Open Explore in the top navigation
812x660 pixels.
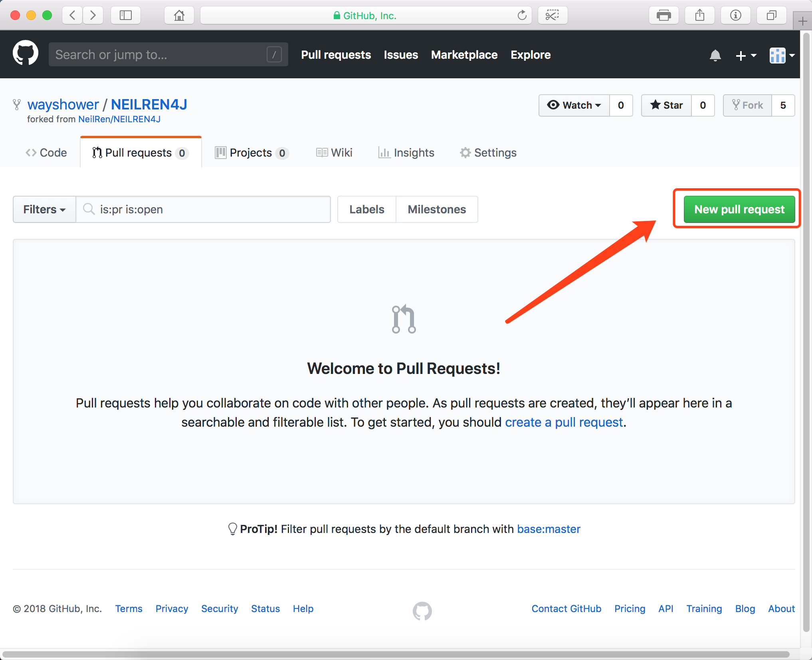pyautogui.click(x=531, y=55)
